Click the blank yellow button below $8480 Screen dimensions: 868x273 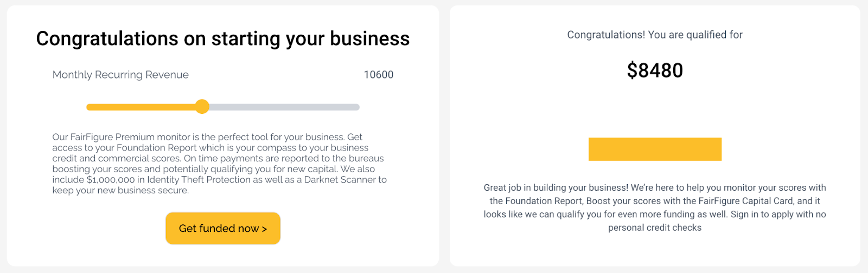tap(655, 149)
